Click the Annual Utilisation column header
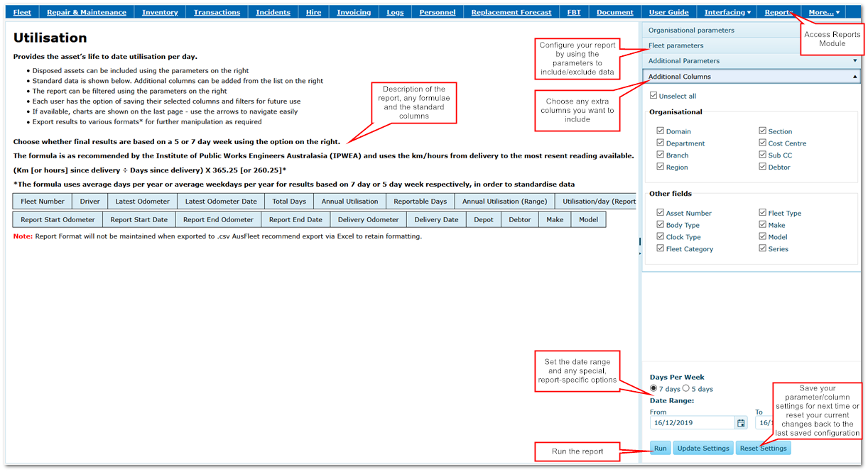The width and height of the screenshot is (868, 472). pyautogui.click(x=350, y=202)
